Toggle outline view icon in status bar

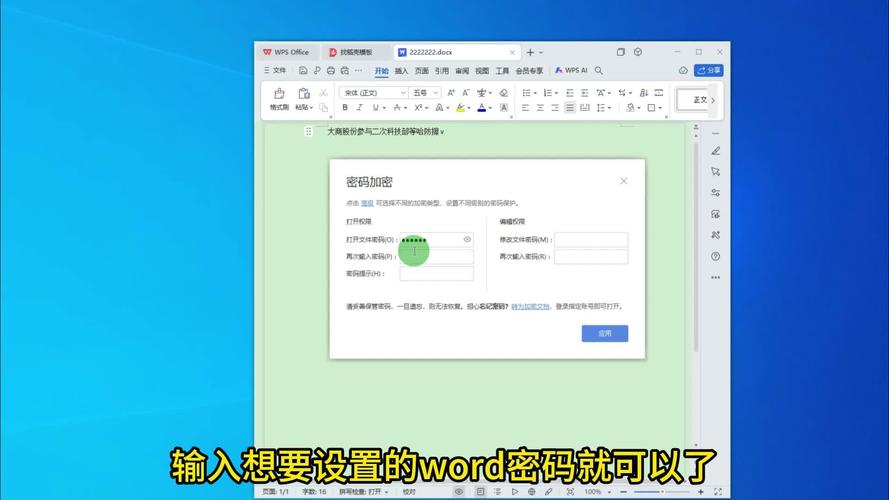click(x=497, y=491)
